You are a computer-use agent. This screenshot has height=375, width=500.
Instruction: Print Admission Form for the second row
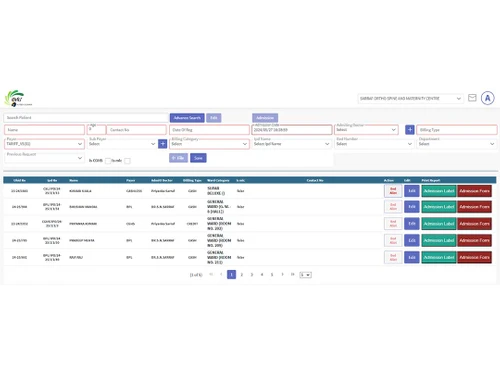(474, 207)
